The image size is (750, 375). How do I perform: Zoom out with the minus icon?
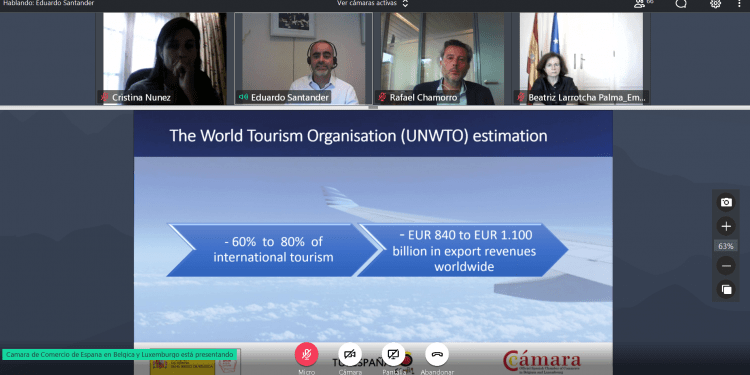[726, 265]
